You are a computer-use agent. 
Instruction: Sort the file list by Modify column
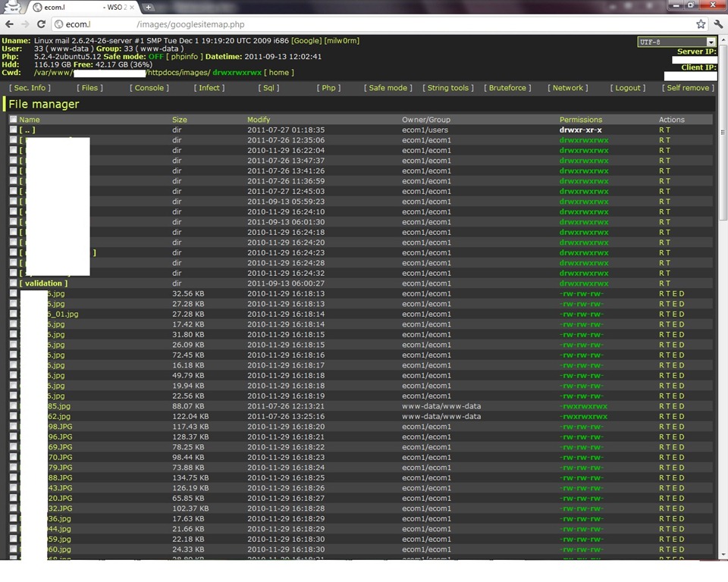point(258,119)
